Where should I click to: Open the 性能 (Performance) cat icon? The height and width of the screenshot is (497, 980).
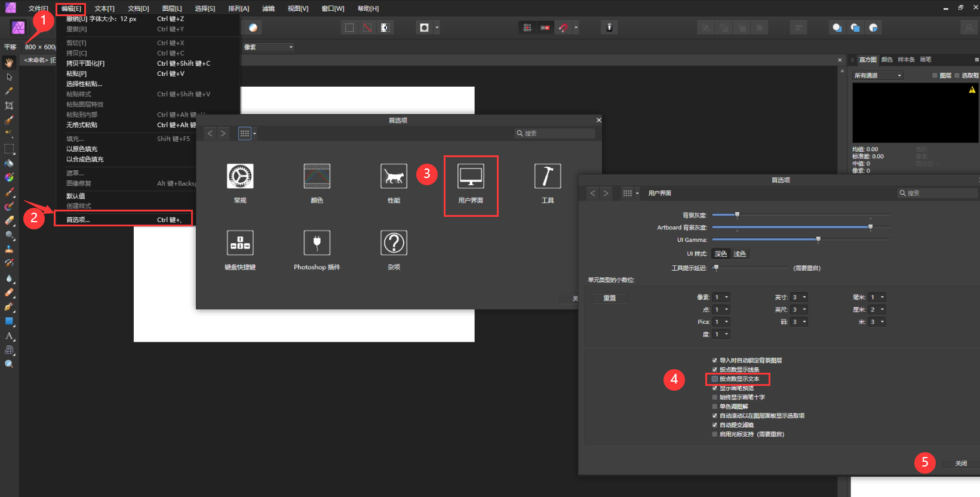pos(394,176)
